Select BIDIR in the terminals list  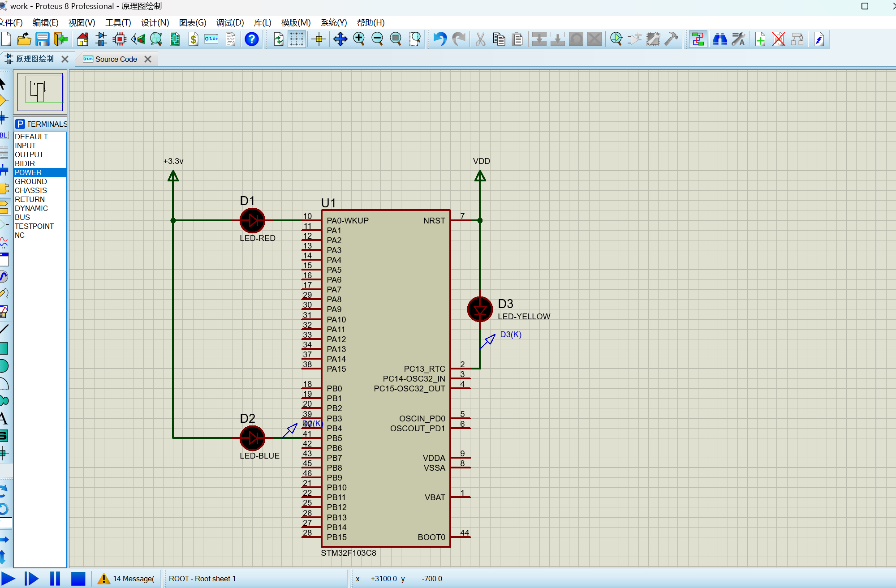[x=40, y=163]
